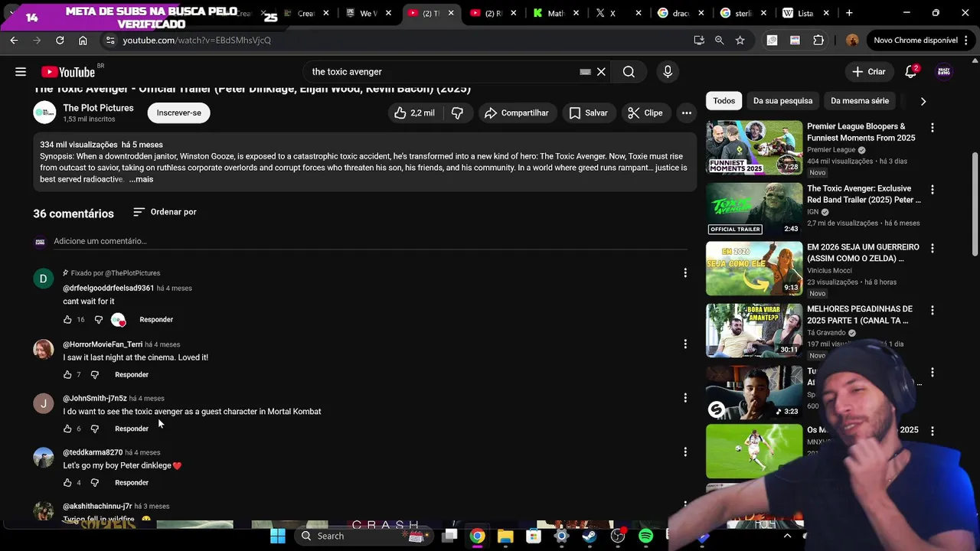Open options menu for pinned drfeelgood comment
980x551 pixels.
(685, 272)
